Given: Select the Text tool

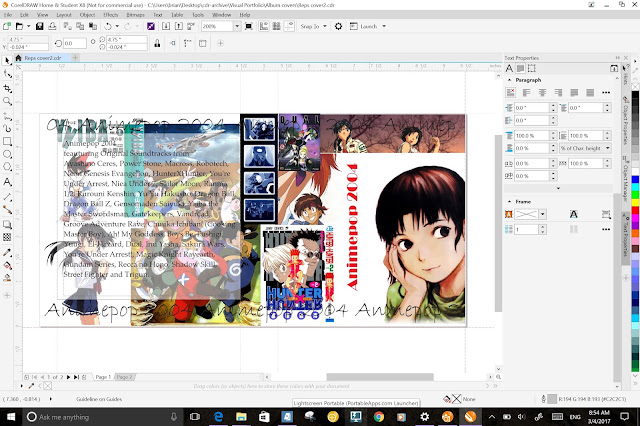Looking at the screenshot, I should [x=7, y=182].
